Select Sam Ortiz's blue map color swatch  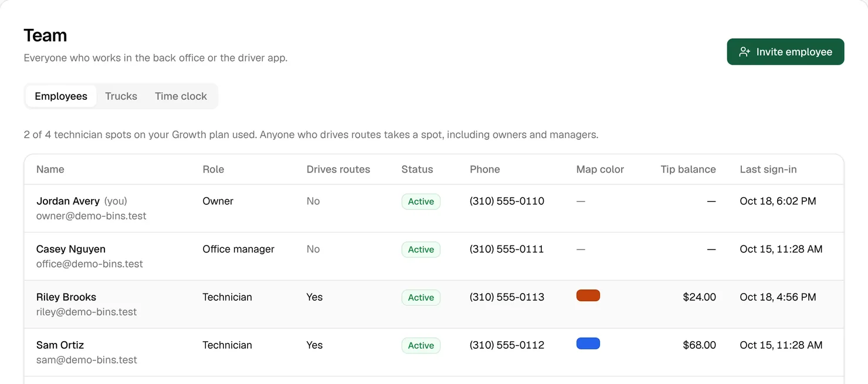(588, 343)
